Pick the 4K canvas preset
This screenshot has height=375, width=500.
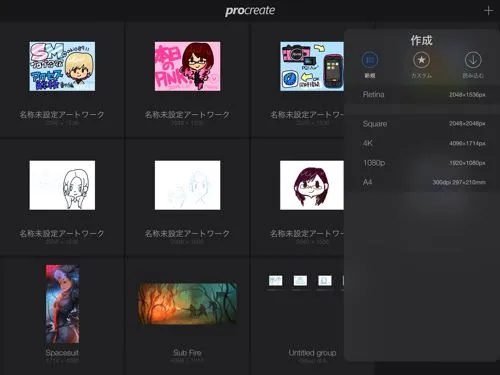423,143
